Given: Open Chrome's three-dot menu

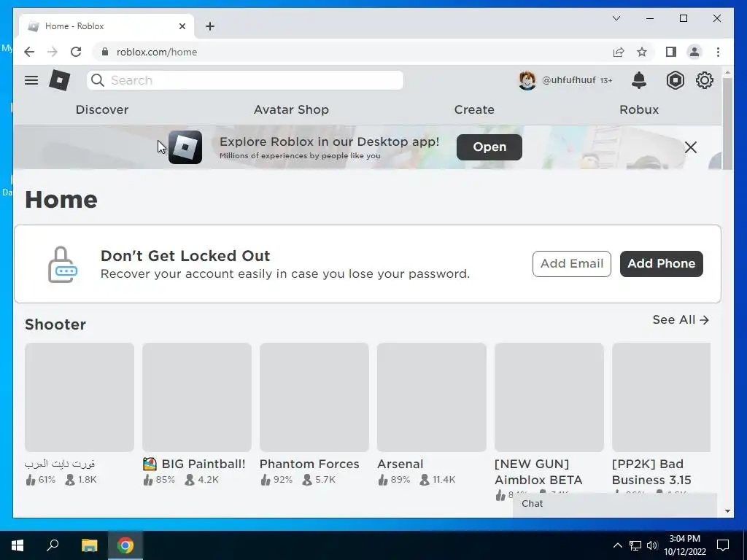Looking at the screenshot, I should (718, 52).
